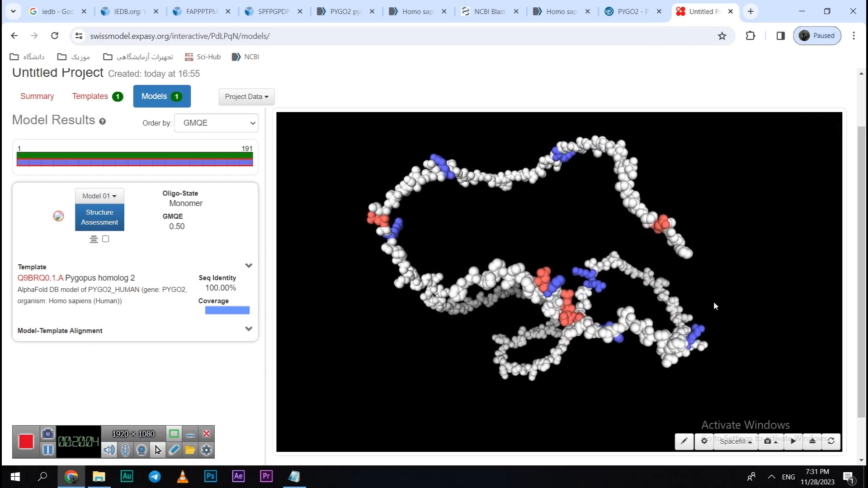Image resolution: width=868 pixels, height=488 pixels.
Task: Click the address bar URL field
Action: click(398, 36)
